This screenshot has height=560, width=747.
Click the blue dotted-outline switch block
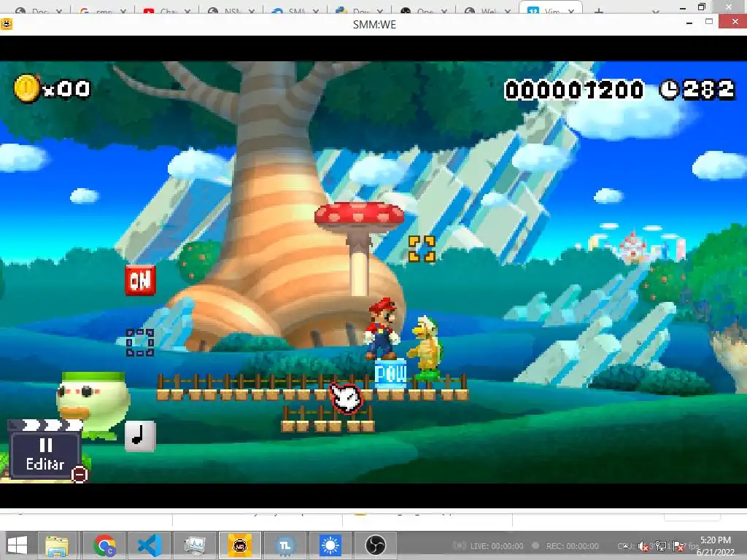[x=140, y=343]
